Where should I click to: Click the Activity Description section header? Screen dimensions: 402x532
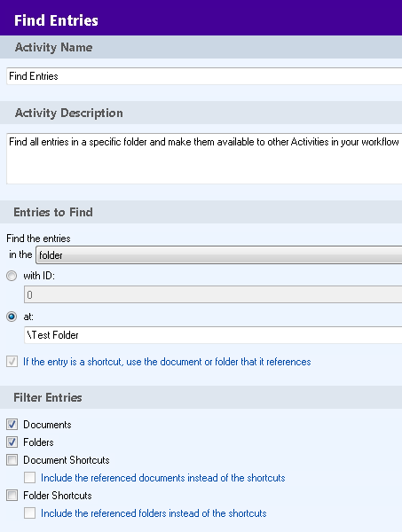tap(201, 113)
